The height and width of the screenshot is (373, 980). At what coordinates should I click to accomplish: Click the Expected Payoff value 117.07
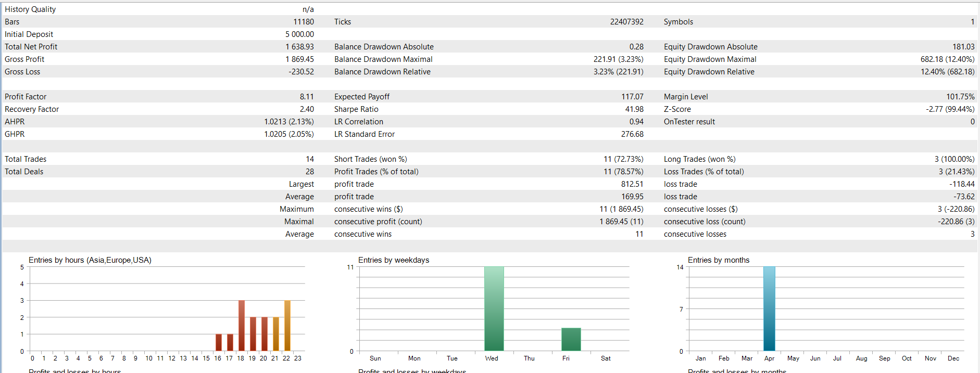tap(632, 97)
